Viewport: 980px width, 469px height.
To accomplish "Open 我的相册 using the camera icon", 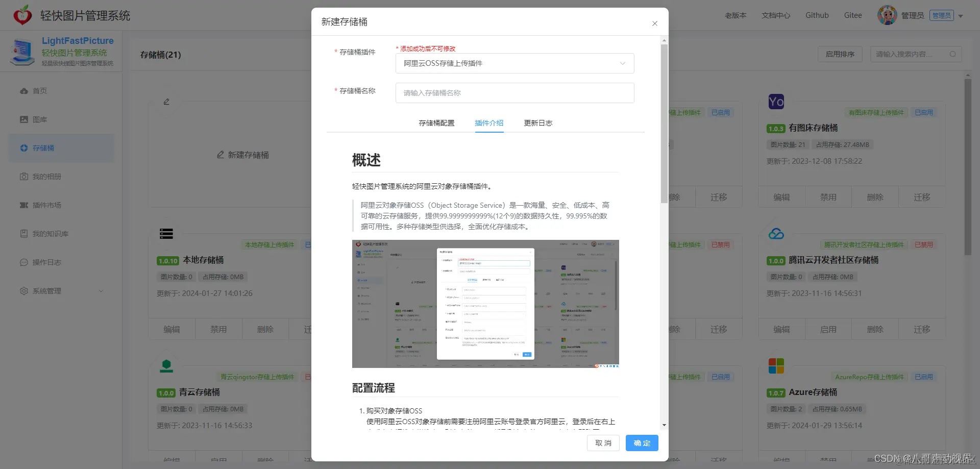I will pos(24,176).
